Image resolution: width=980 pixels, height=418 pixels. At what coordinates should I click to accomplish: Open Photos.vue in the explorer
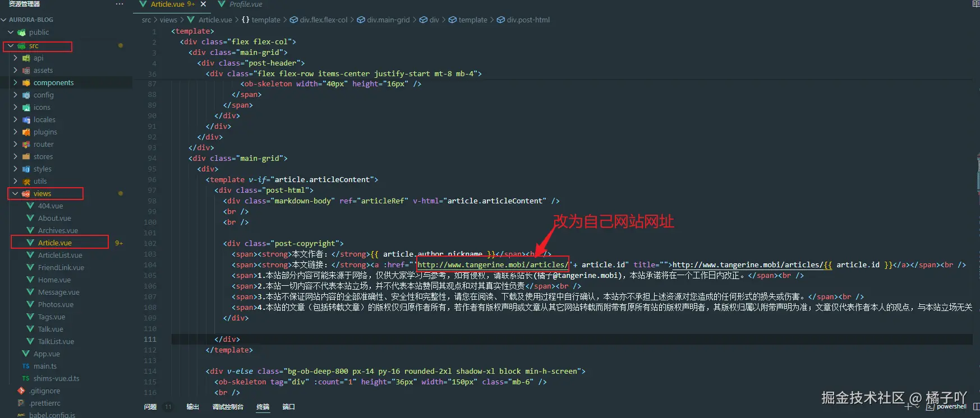point(56,304)
